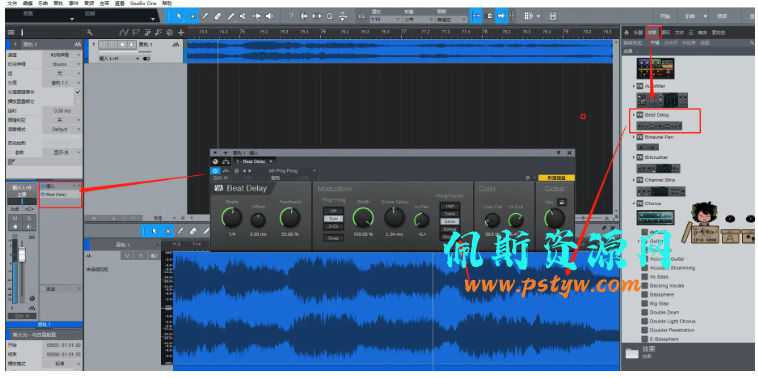This screenshot has width=758, height=378.
Task: Set Pong Factor to Half
Action: tap(450, 206)
